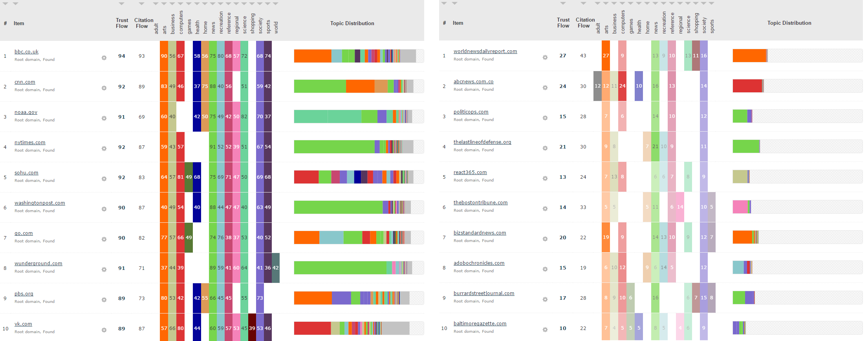
Task: Click sort arrow above left Trust Flow column
Action: pyautogui.click(x=122, y=4)
